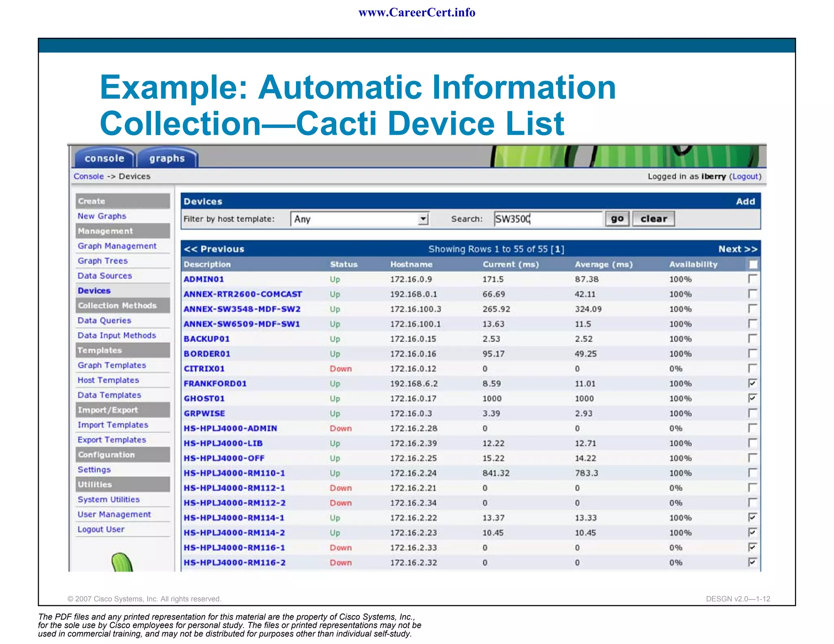The height and width of the screenshot is (644, 834).
Task: Open the ANNEX-SW6509-MDF-SW1 device
Action: tap(242, 324)
